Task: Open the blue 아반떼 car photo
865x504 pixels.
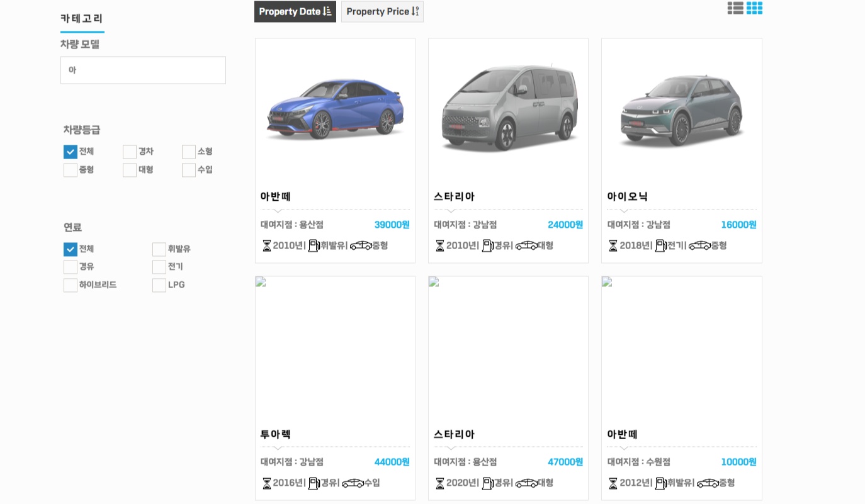Action: [x=335, y=108]
